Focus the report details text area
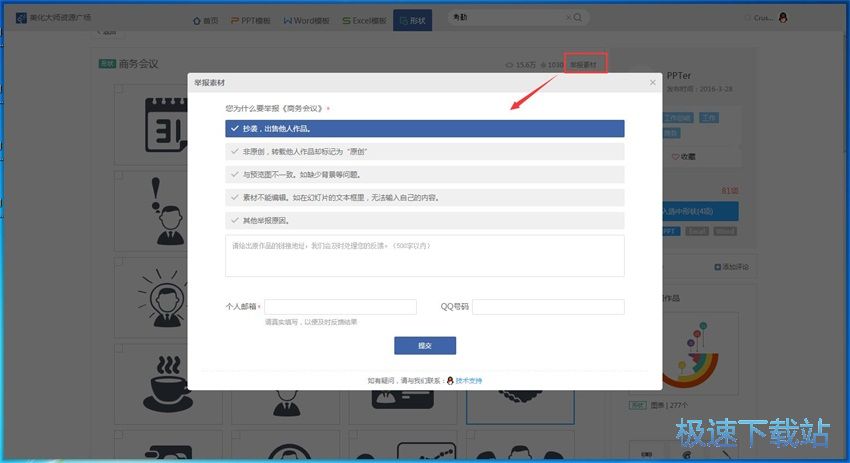This screenshot has height=463, width=850. (x=424, y=256)
